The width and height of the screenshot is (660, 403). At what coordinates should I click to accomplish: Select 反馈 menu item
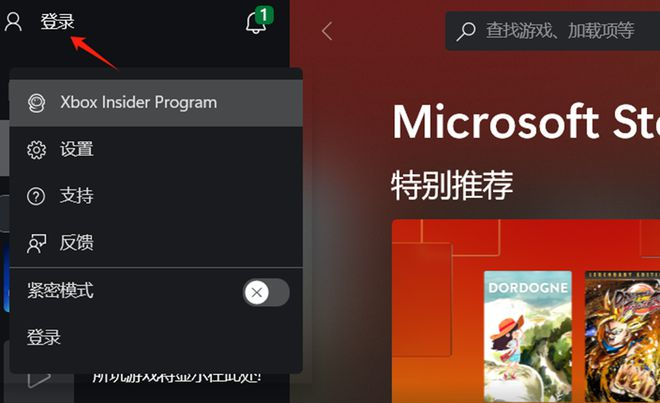(156, 243)
